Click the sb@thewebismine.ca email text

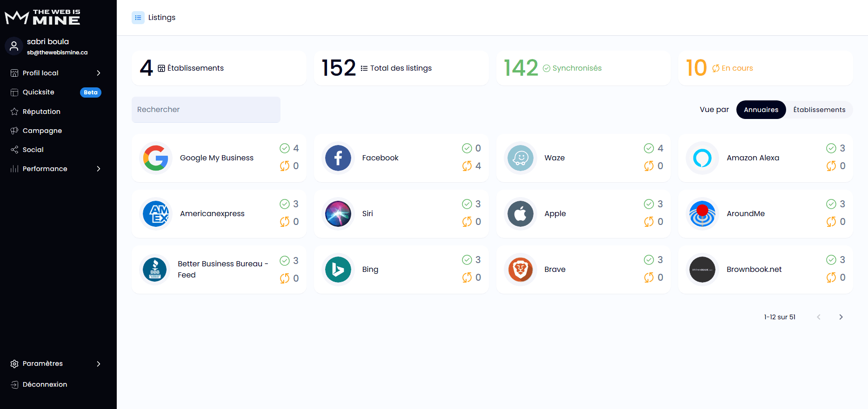click(57, 53)
